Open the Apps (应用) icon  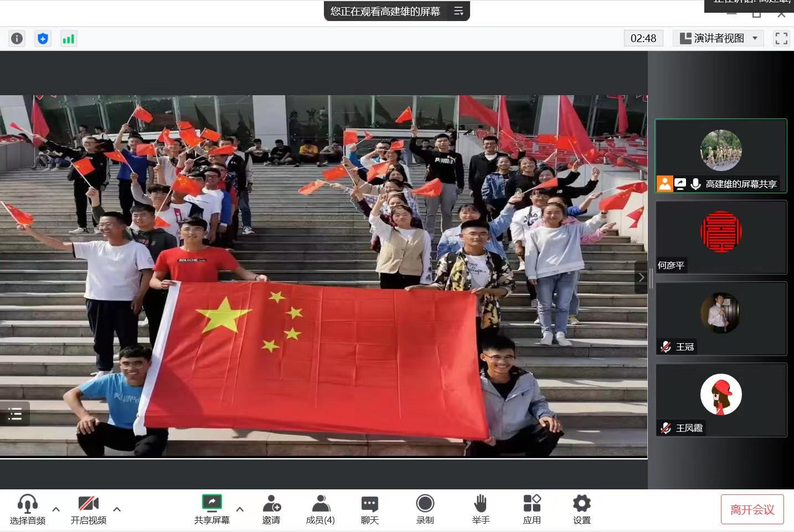[x=532, y=509]
